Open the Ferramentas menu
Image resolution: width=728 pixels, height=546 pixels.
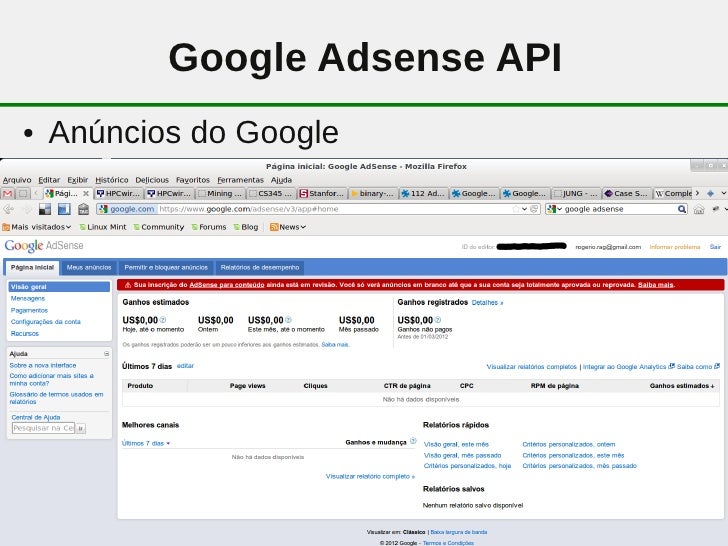tap(240, 180)
